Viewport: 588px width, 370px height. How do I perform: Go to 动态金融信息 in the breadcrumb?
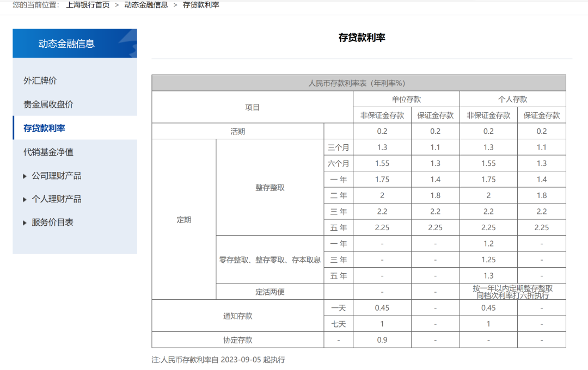[x=146, y=5]
